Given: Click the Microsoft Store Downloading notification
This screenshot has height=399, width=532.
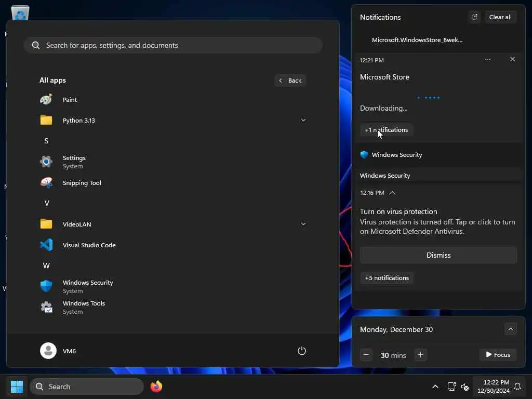Looking at the screenshot, I should click(x=437, y=92).
